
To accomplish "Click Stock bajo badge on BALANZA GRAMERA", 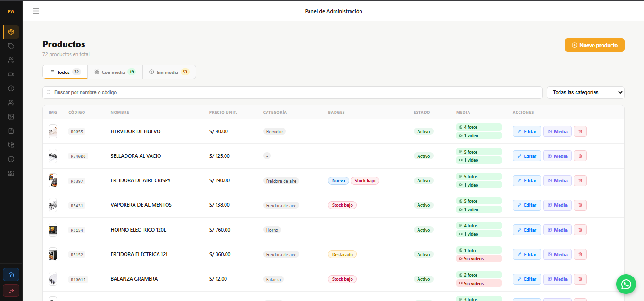I will coord(342,279).
